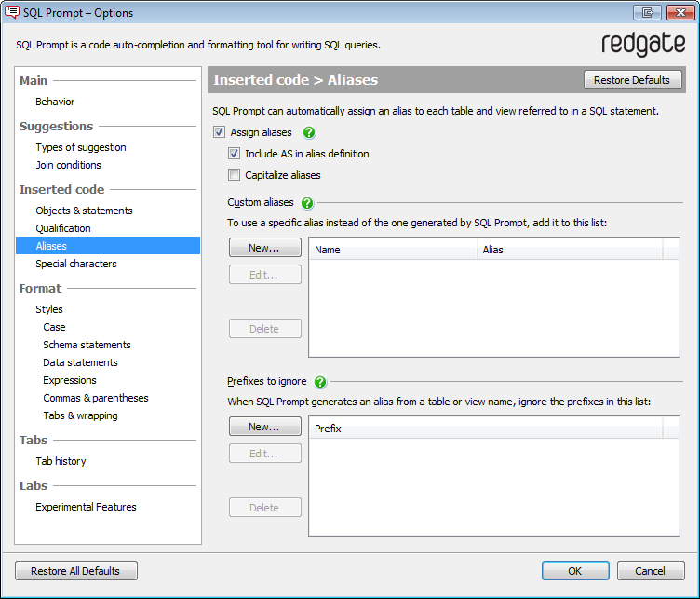Open Experimental Features page
Screen dimensions: 700x599
(86, 507)
